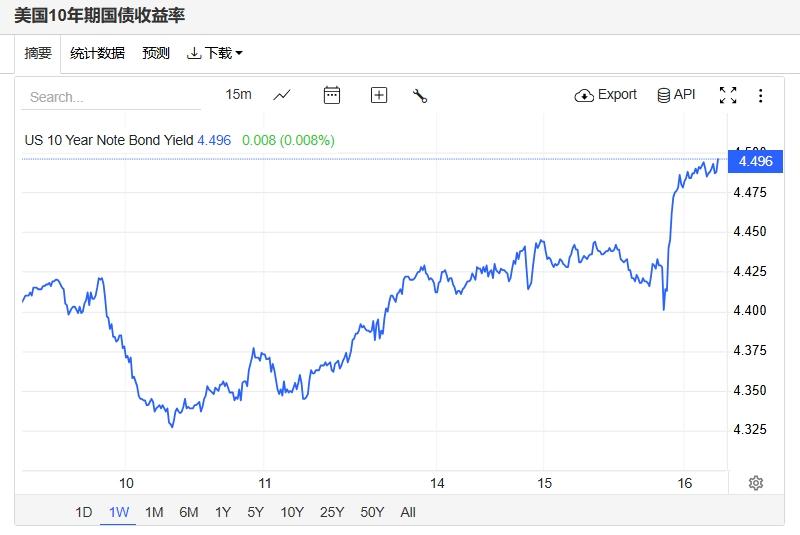800x535 pixels.
Task: Click the Export cloud download button
Action: [606, 95]
